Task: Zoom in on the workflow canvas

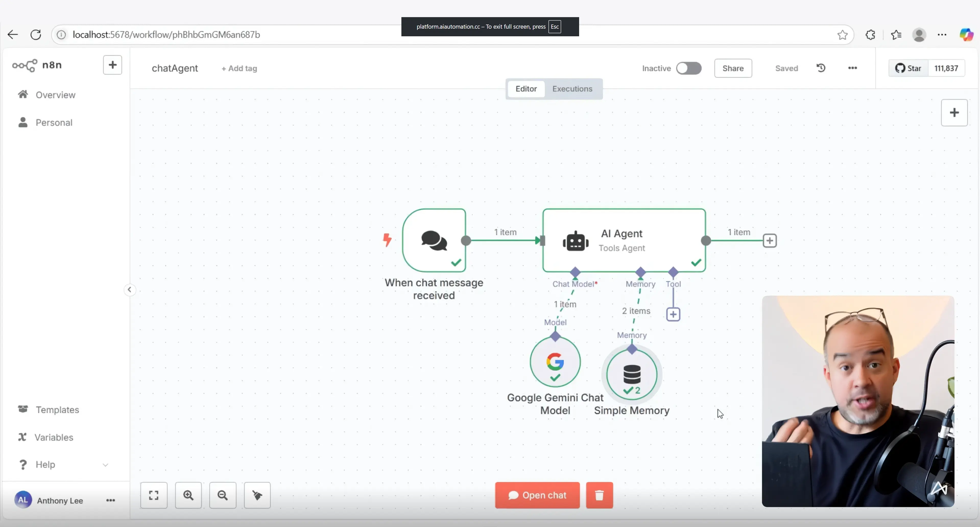Action: click(x=188, y=495)
